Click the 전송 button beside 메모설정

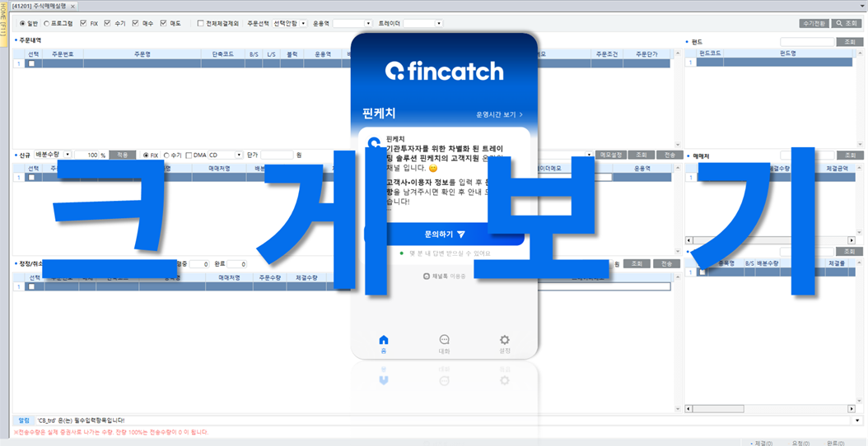tap(670, 155)
